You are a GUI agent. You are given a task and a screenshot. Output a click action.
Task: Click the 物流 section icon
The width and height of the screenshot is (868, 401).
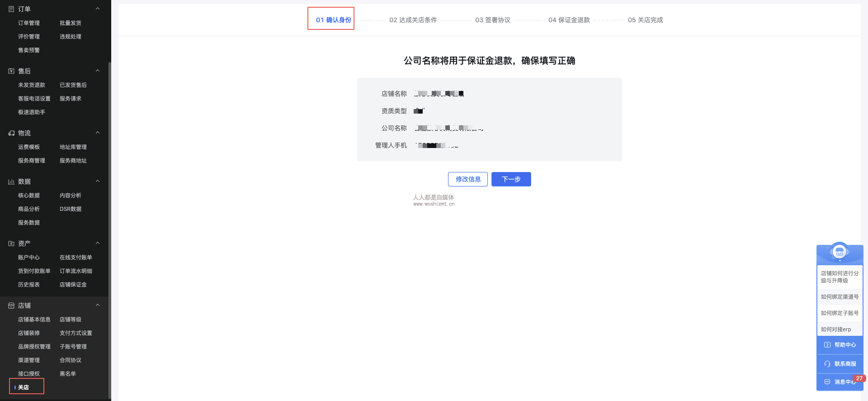11,133
